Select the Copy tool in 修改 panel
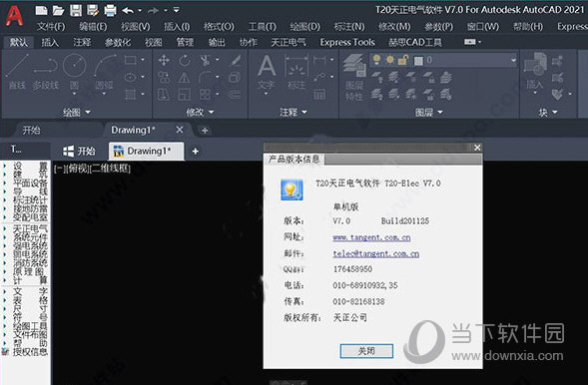The height and width of the screenshot is (385, 588). click(164, 77)
